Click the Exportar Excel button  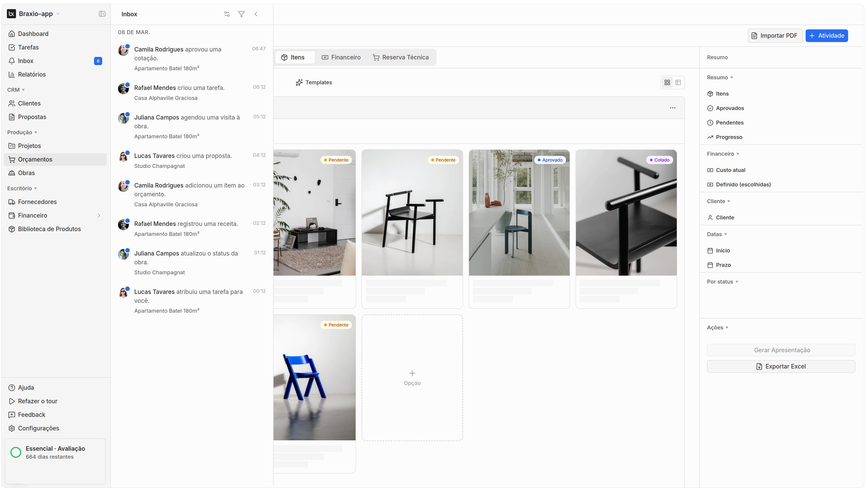pyautogui.click(x=781, y=366)
